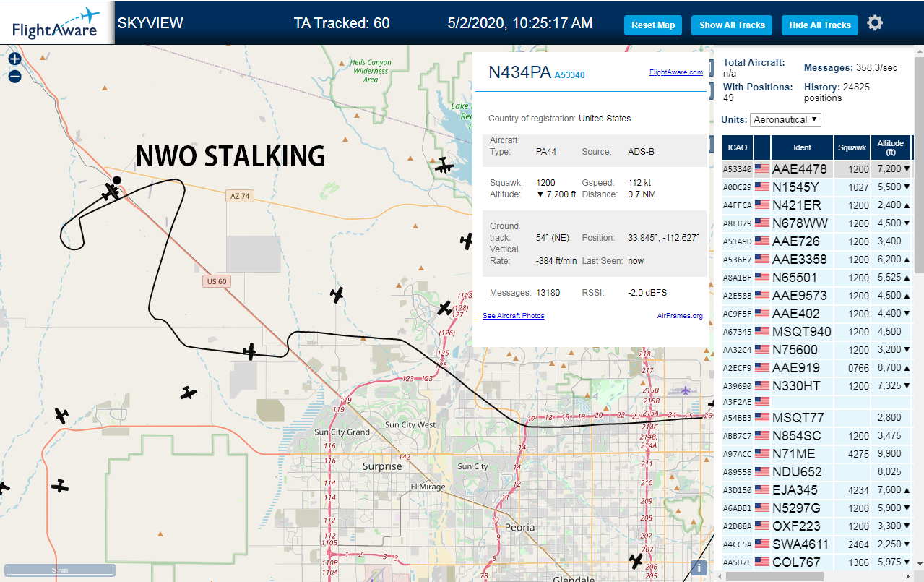924x582 pixels.
Task: Click the SKYVIEW title text
Action: (150, 23)
